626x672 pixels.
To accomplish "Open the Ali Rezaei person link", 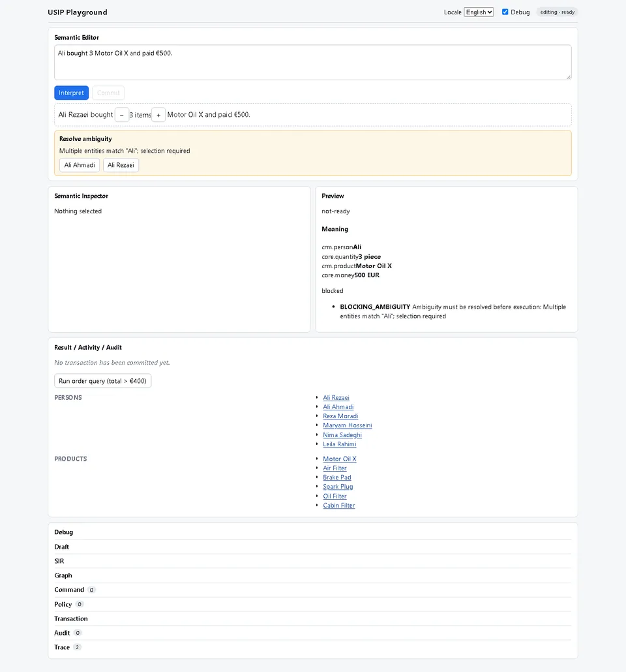I will [336, 398].
